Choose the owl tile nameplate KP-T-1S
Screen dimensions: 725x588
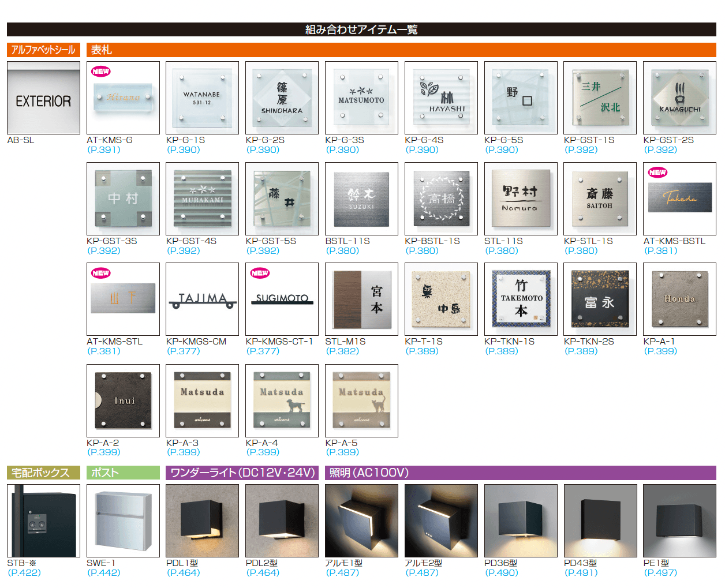point(441,299)
